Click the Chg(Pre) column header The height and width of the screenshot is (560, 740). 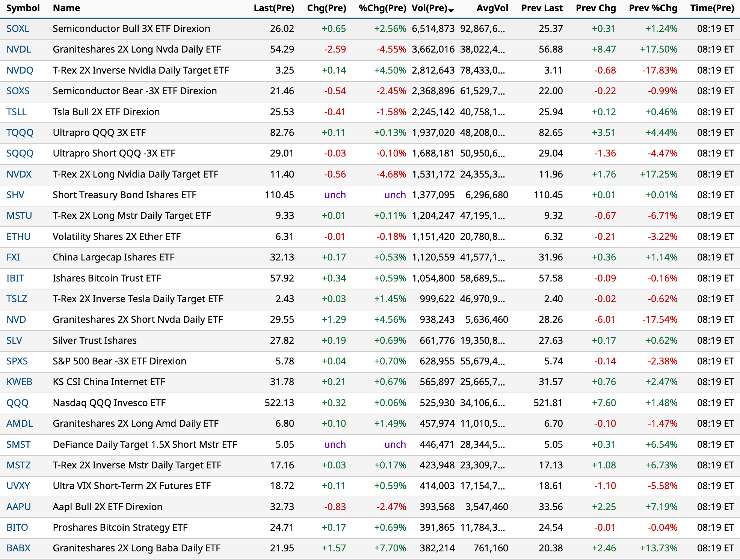(x=326, y=8)
